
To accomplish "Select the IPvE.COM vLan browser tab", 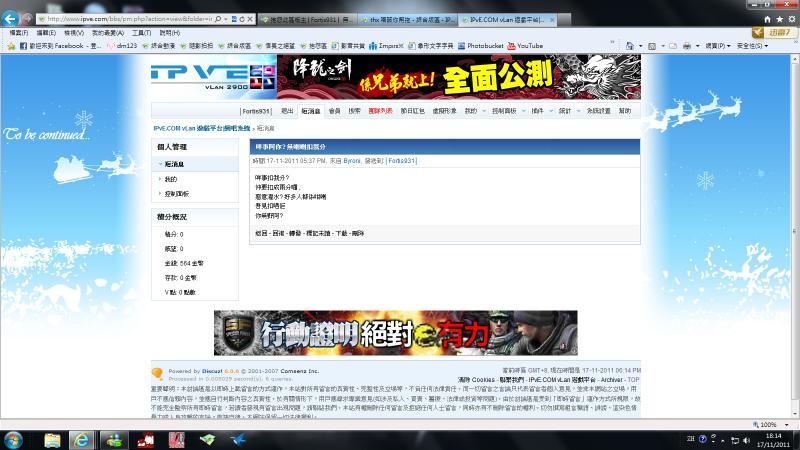I will (x=507, y=19).
